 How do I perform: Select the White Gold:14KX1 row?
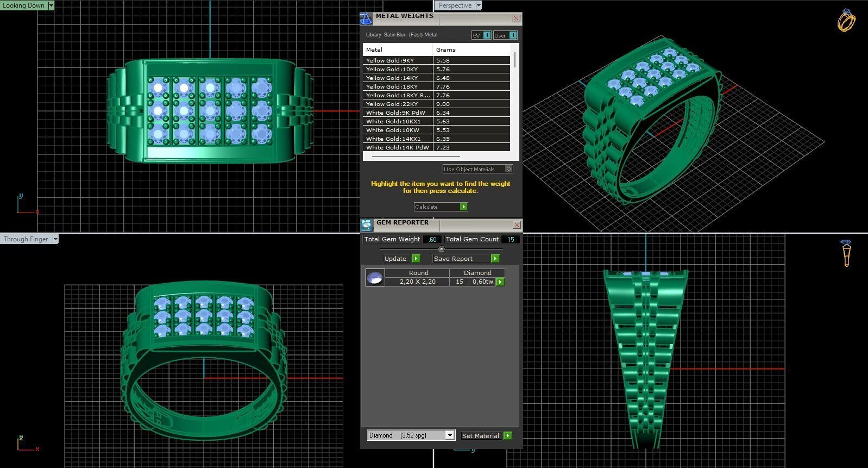[436, 139]
